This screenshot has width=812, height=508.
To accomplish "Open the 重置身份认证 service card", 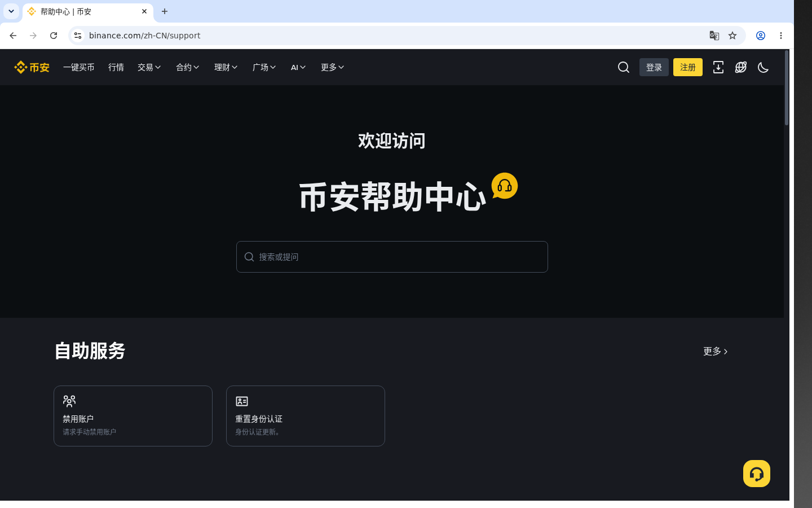I will 306,416.
